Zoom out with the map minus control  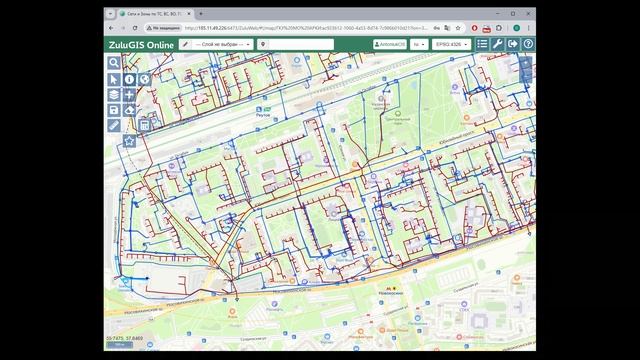click(x=526, y=76)
